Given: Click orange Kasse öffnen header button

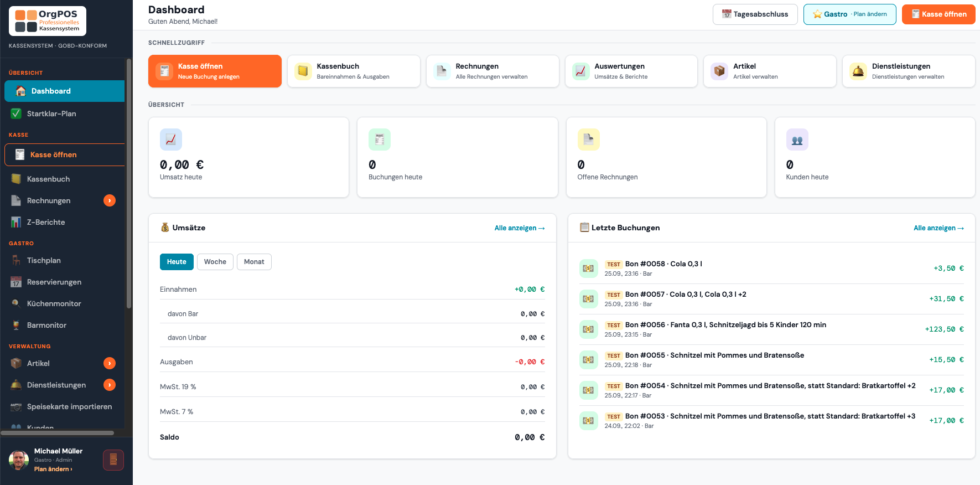Looking at the screenshot, I should [x=938, y=14].
